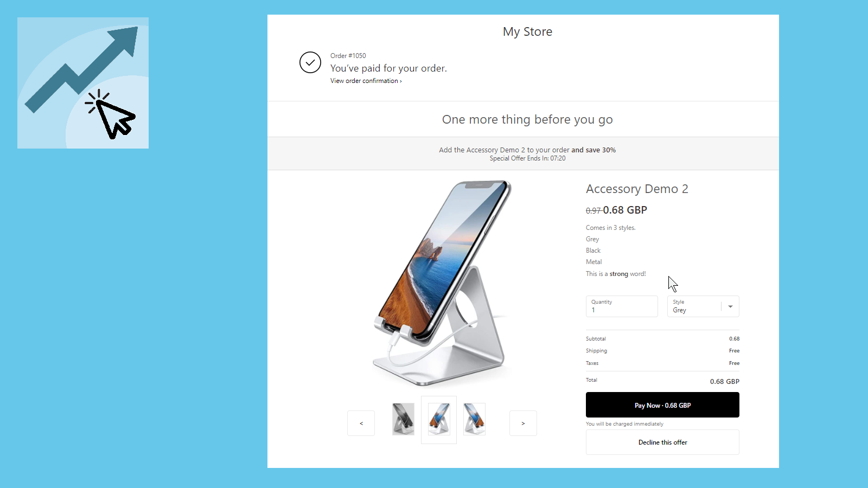Select the third phone stand thumbnail
The image size is (868, 488).
pyautogui.click(x=475, y=419)
